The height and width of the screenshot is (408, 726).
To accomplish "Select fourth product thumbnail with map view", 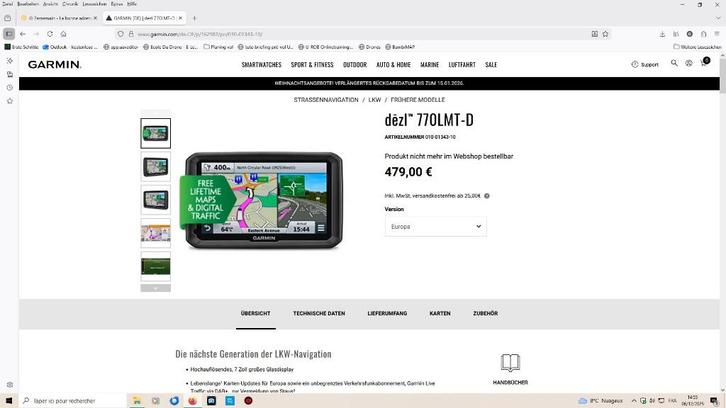I will 156,233.
